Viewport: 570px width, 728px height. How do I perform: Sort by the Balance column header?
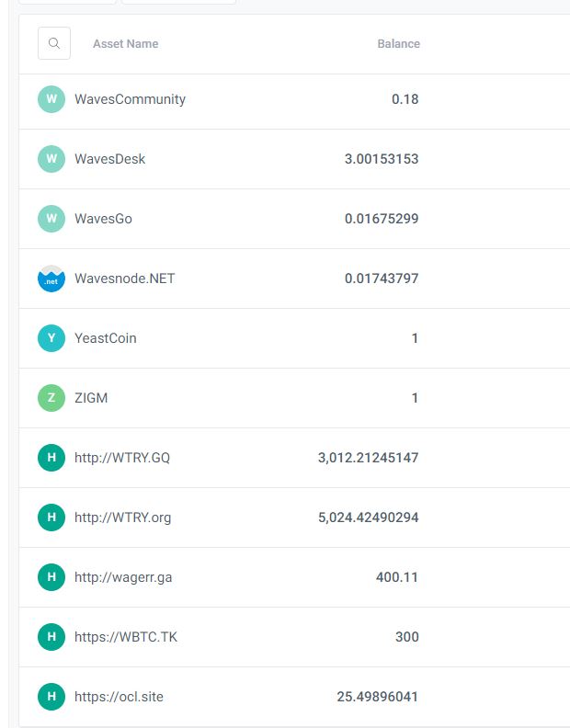coord(398,44)
